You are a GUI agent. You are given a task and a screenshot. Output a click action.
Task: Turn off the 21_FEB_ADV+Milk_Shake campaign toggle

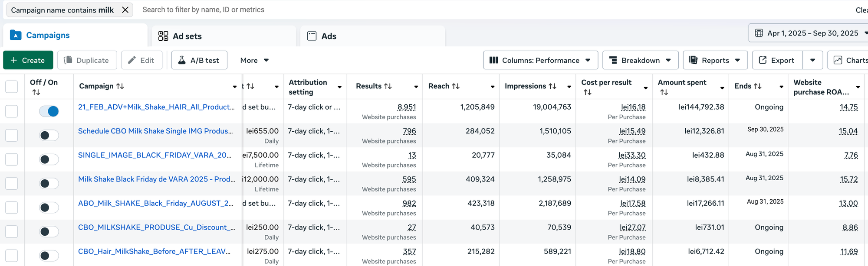click(49, 111)
